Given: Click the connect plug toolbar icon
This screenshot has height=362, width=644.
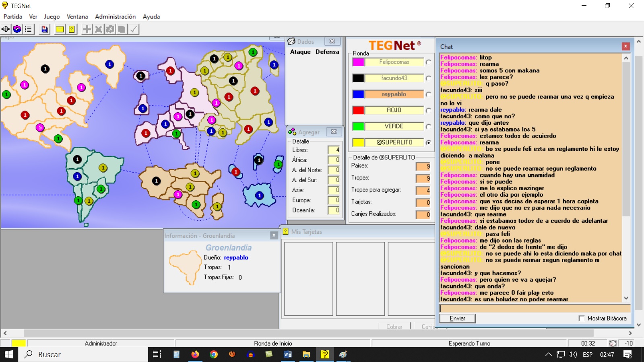Looking at the screenshot, I should pos(6,29).
